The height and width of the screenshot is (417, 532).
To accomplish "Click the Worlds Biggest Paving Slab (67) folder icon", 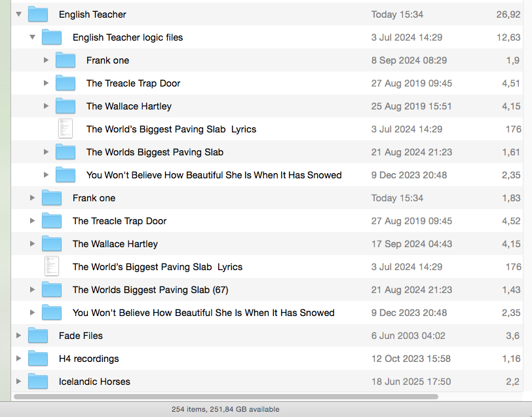I will coord(52,290).
